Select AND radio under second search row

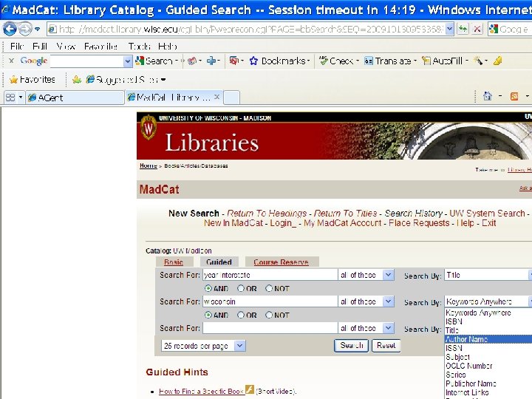pyautogui.click(x=208, y=315)
